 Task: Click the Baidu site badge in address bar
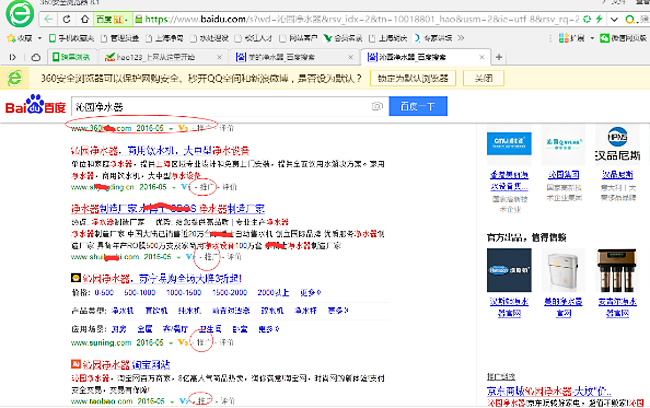[x=112, y=19]
